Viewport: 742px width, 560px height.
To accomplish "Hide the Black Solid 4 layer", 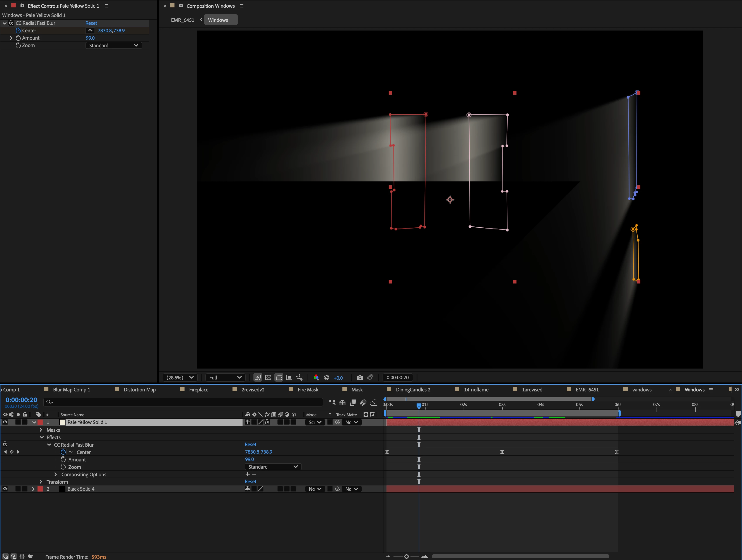I will pyautogui.click(x=5, y=489).
